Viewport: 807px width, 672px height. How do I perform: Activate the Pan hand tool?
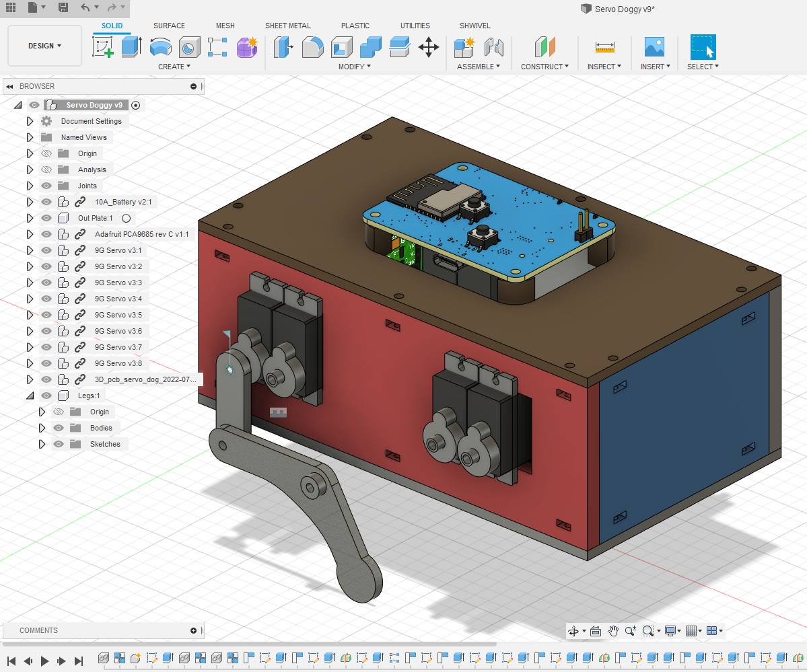(613, 631)
